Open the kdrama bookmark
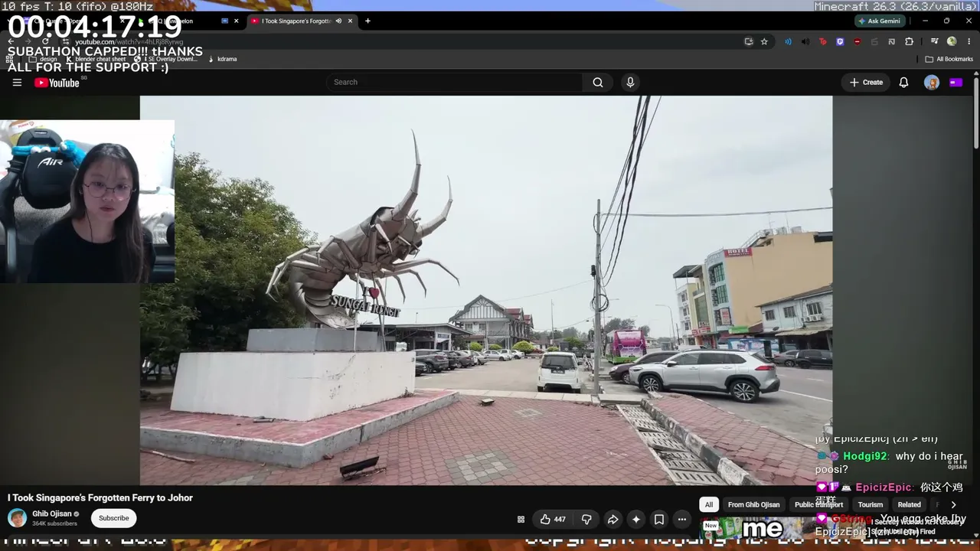Viewport: 980px width, 551px height. coord(223,59)
